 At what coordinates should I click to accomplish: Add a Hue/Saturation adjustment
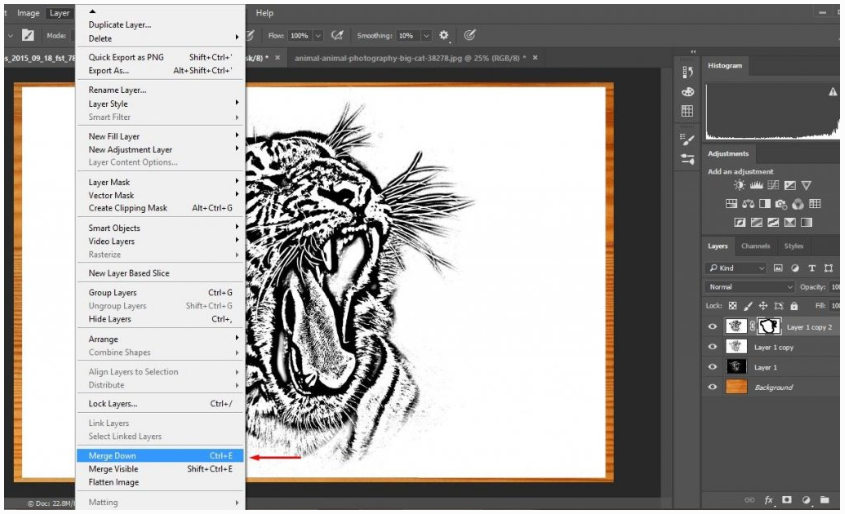731,204
